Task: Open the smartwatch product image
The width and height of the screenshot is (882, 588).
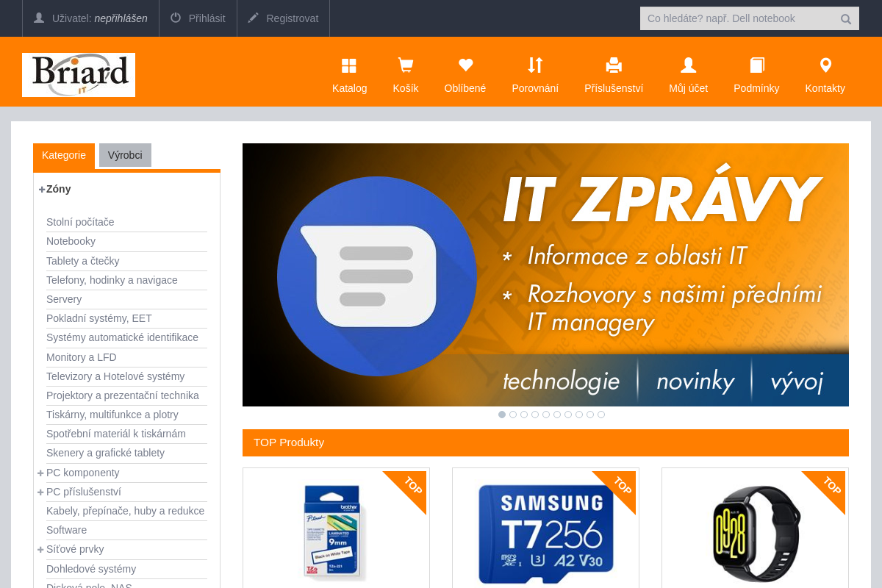Action: [756, 534]
